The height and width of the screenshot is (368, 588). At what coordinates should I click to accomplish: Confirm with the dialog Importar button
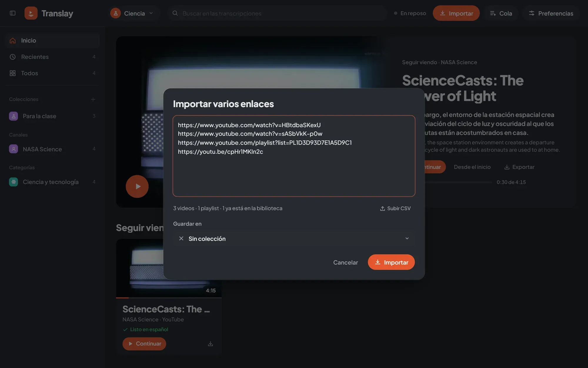(x=391, y=262)
